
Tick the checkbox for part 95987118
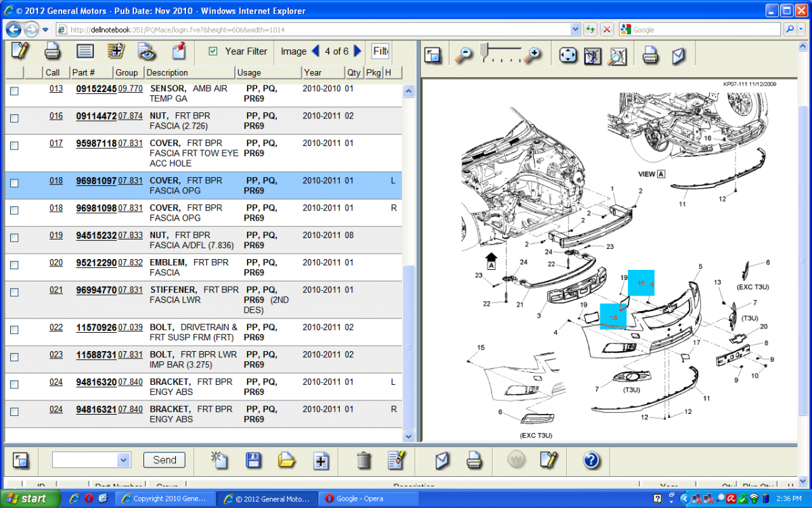tap(14, 145)
